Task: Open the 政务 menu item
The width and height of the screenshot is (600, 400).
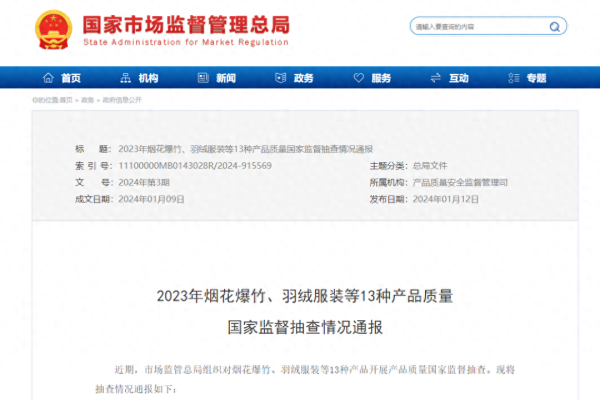Action: pos(304,78)
